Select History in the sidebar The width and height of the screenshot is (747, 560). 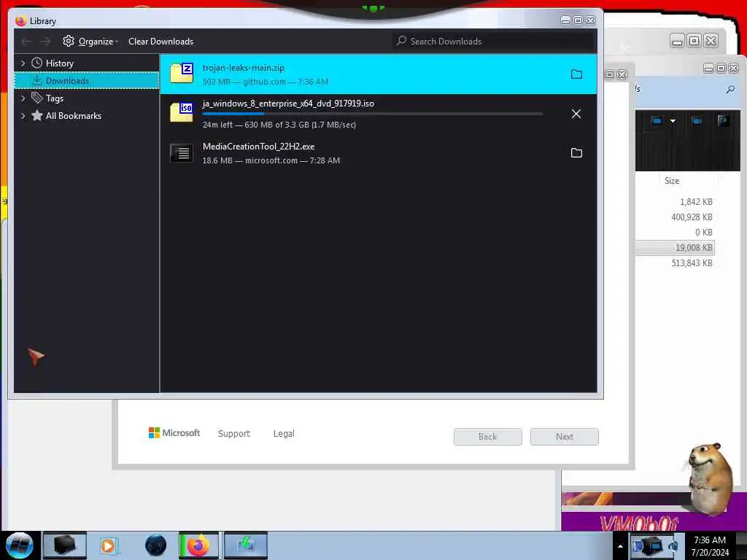point(60,63)
